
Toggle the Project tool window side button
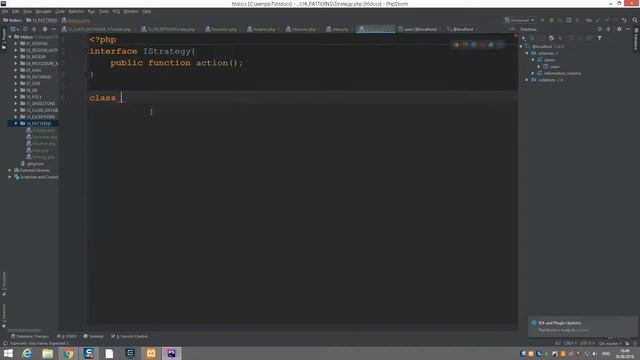[4, 39]
